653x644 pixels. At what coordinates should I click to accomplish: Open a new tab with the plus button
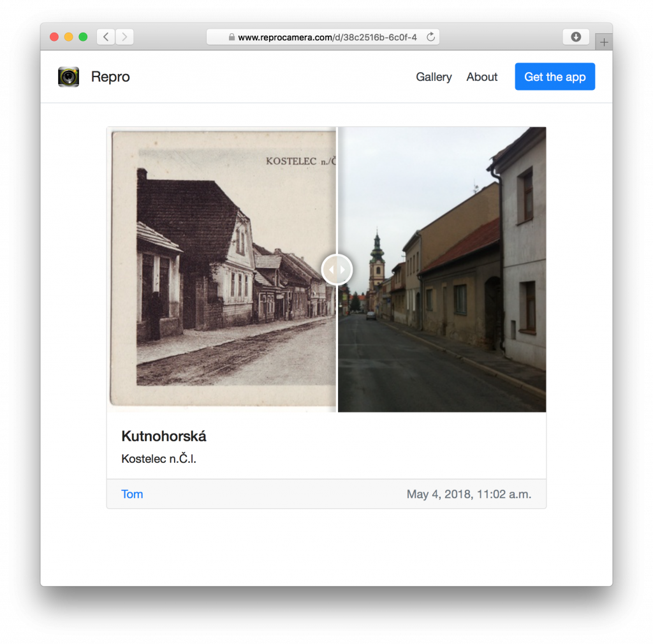[604, 42]
